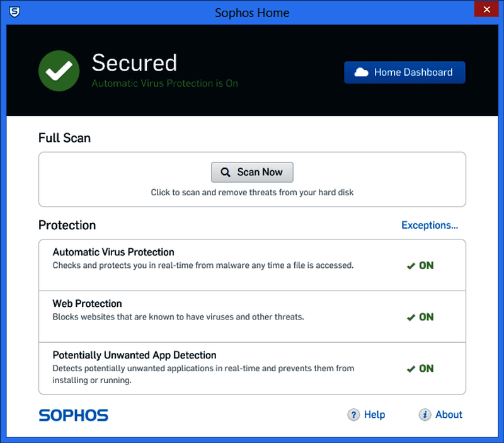Select the Automatic Virus Protection row title
This screenshot has width=504, height=443.
(x=113, y=252)
